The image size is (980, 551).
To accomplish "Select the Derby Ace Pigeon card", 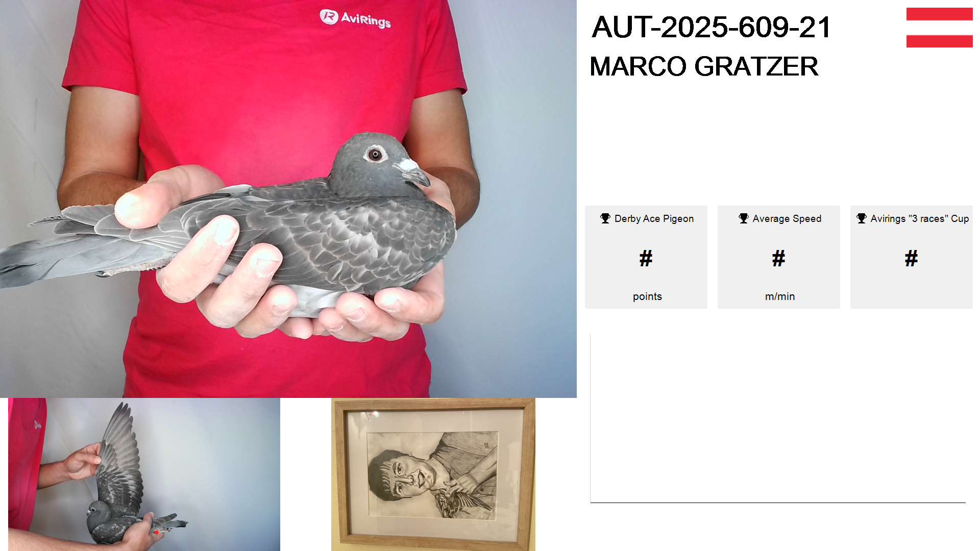I will tap(646, 257).
